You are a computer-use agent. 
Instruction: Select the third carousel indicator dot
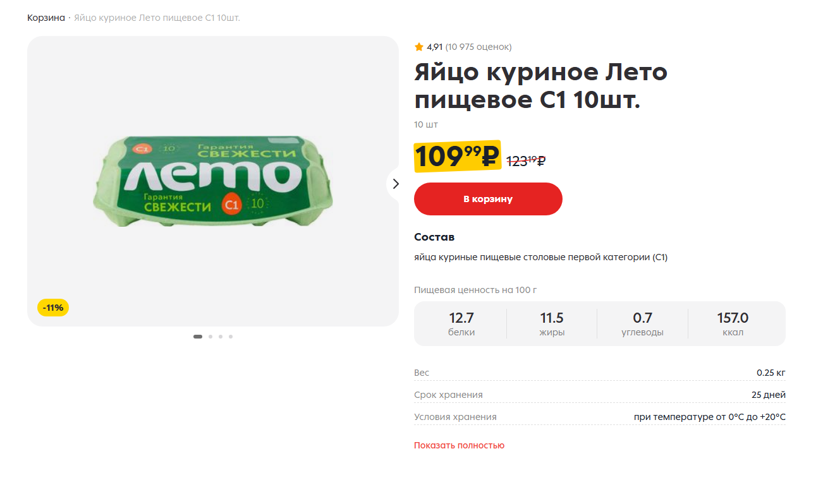tap(221, 337)
